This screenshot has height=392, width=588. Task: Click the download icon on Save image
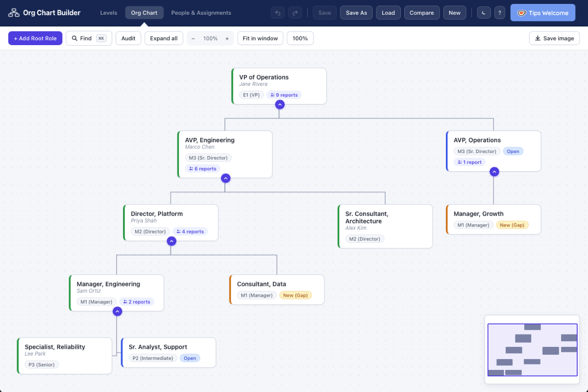pyautogui.click(x=537, y=38)
